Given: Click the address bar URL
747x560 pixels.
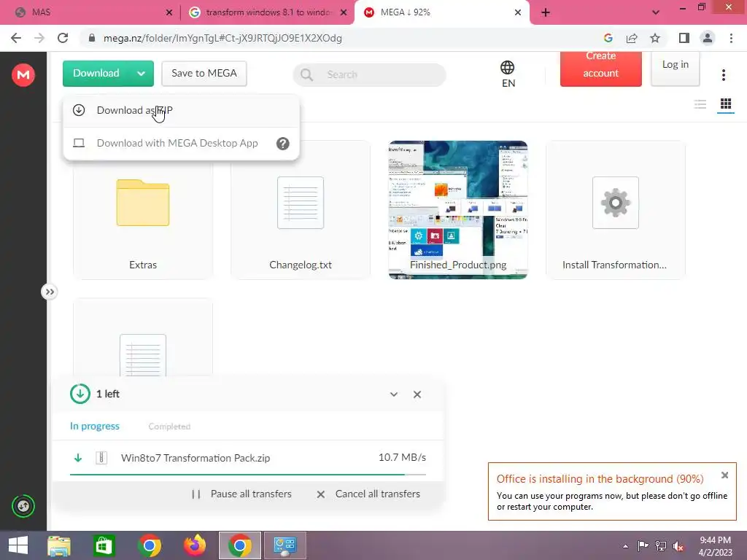Looking at the screenshot, I should point(222,38).
